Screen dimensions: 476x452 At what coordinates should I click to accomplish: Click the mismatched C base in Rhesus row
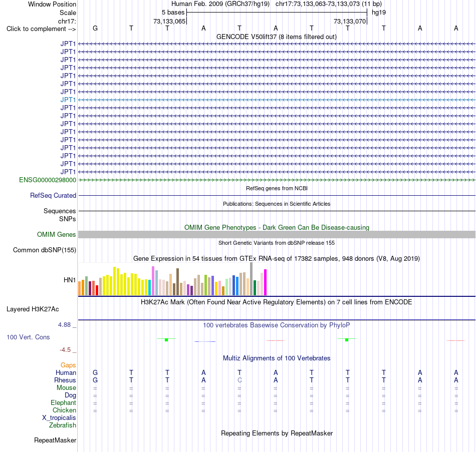click(x=240, y=380)
